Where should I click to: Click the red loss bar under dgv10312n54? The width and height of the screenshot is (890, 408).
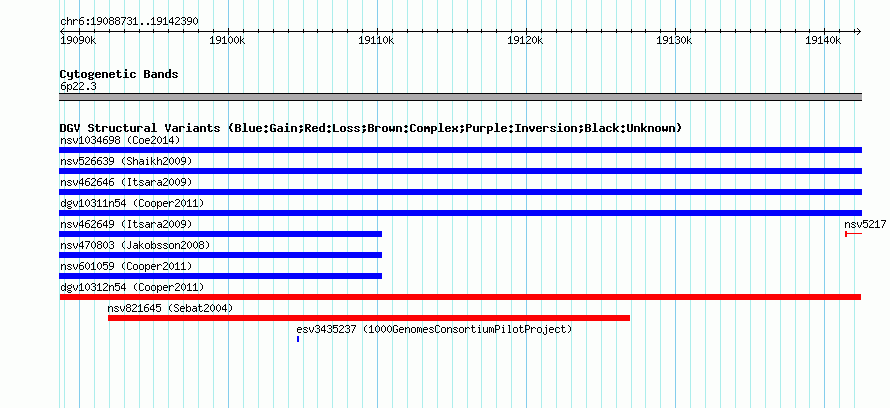pos(460,297)
